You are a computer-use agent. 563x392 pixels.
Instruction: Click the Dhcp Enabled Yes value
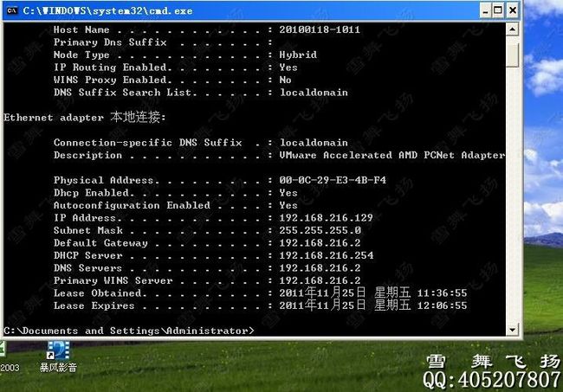click(288, 193)
